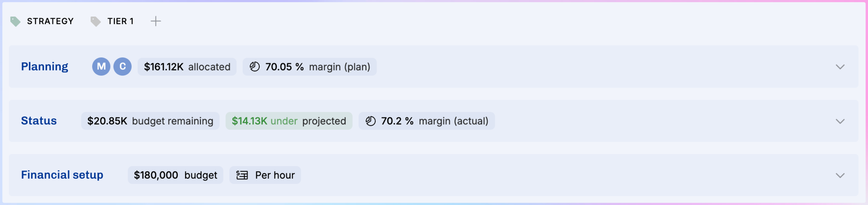Click the margin (plan) pie chart icon

click(255, 67)
